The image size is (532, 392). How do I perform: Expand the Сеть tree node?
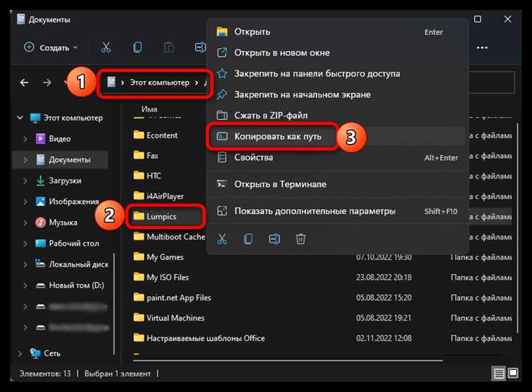pos(20,353)
